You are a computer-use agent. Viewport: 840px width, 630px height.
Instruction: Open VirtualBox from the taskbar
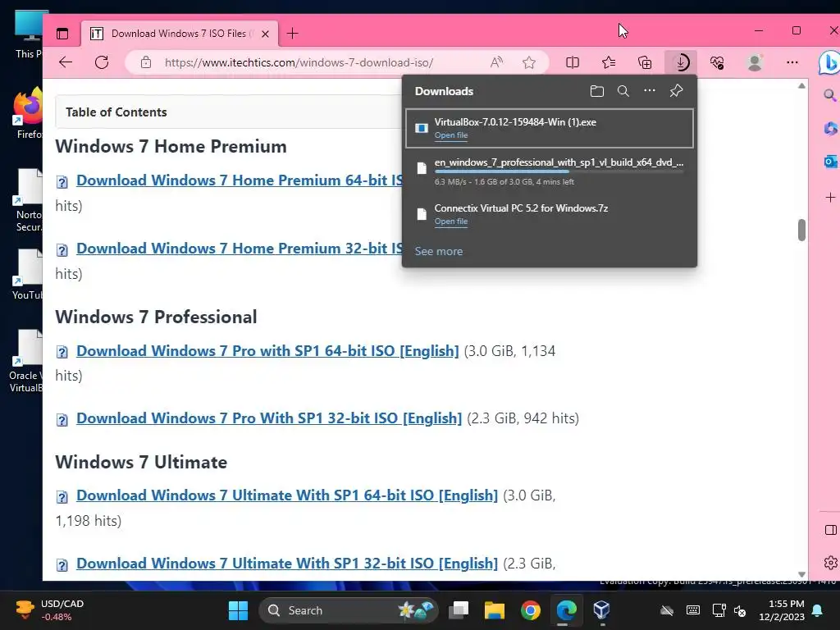coord(601,610)
